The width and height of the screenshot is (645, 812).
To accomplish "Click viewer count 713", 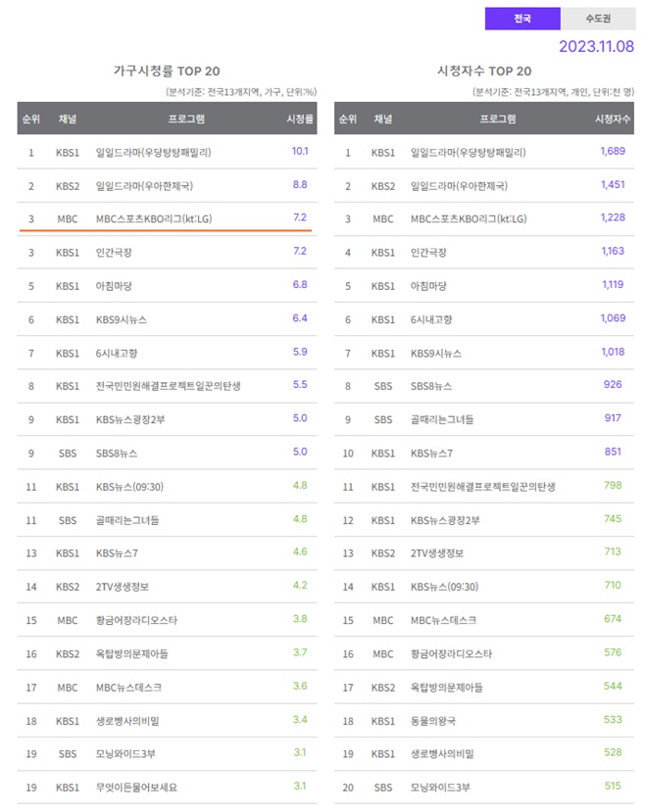I will click(613, 552).
